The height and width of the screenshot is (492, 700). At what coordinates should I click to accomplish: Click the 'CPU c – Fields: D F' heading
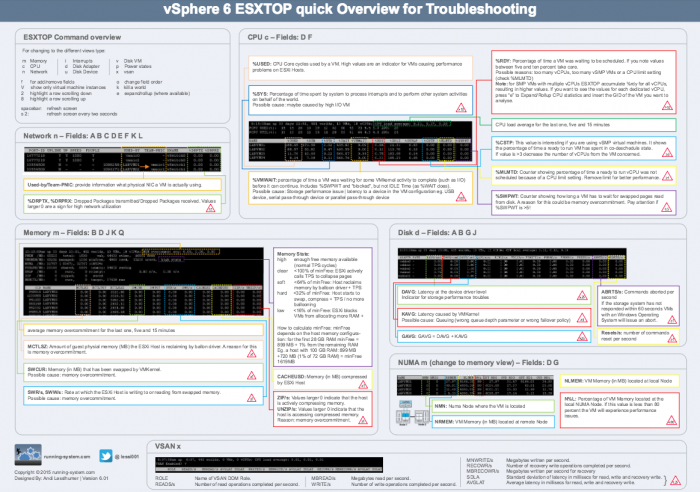click(x=280, y=37)
